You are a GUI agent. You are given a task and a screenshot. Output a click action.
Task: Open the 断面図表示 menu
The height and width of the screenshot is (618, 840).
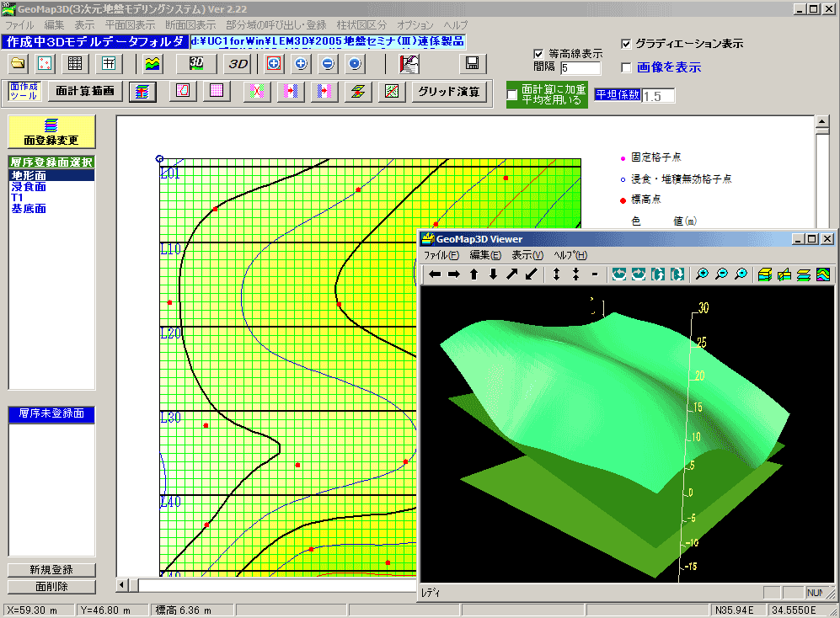tap(190, 25)
